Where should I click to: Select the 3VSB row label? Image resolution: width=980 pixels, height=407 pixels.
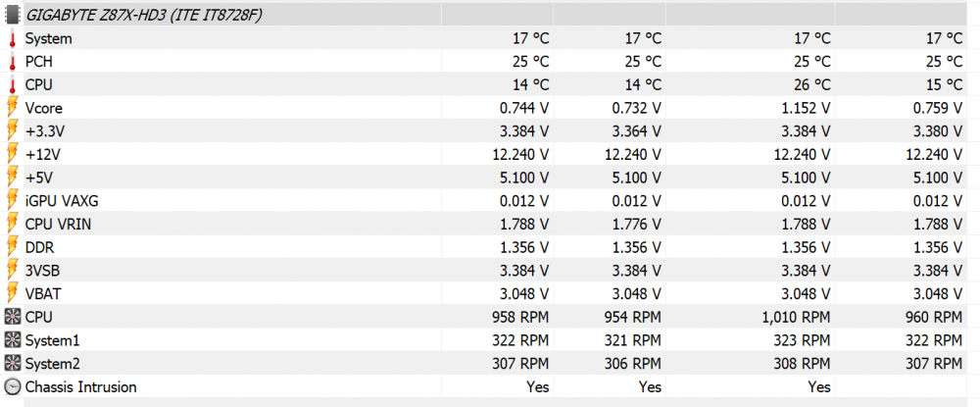click(x=42, y=270)
